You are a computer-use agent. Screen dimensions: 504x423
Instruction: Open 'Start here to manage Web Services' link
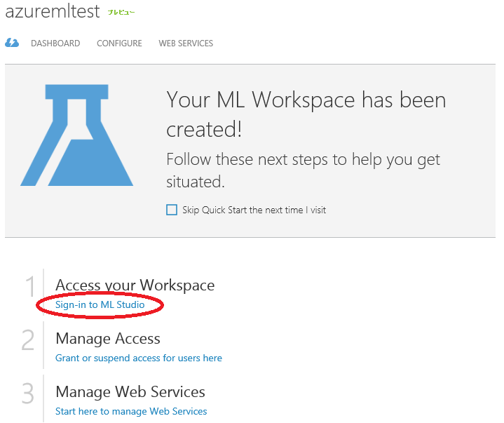tap(131, 411)
